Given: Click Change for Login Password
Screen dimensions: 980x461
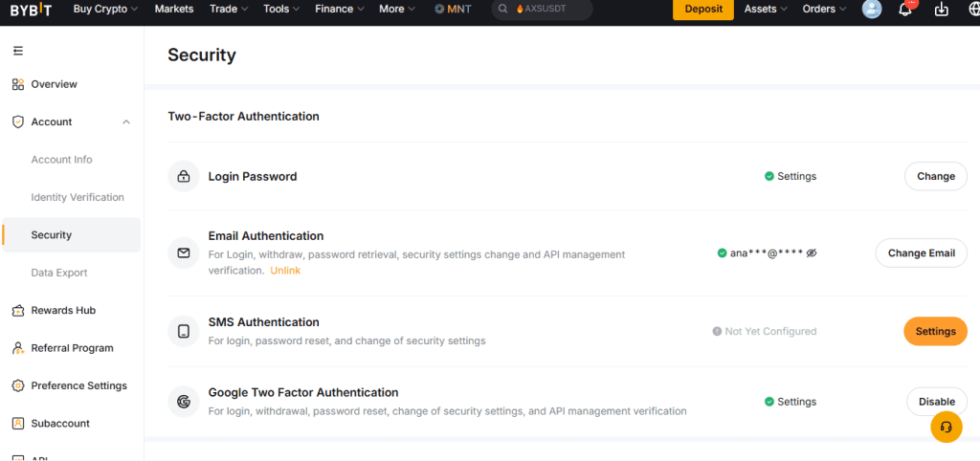Looking at the screenshot, I should pyautogui.click(x=936, y=176).
